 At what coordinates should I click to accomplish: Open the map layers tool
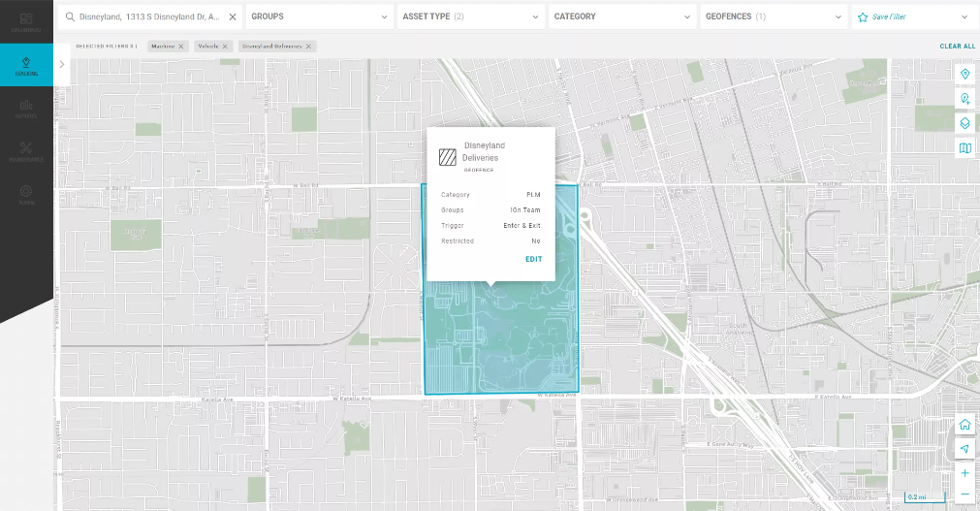[965, 123]
